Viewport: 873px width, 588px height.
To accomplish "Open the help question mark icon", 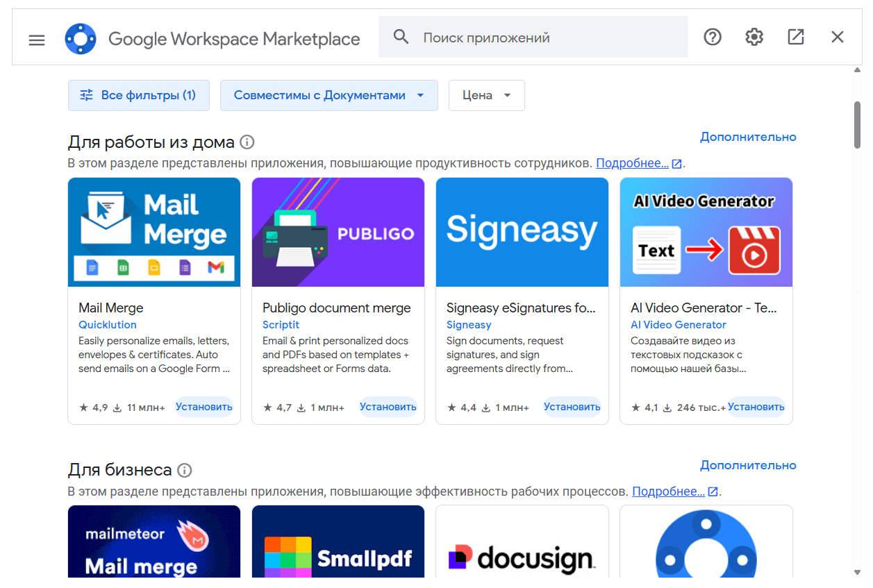I will 713,37.
